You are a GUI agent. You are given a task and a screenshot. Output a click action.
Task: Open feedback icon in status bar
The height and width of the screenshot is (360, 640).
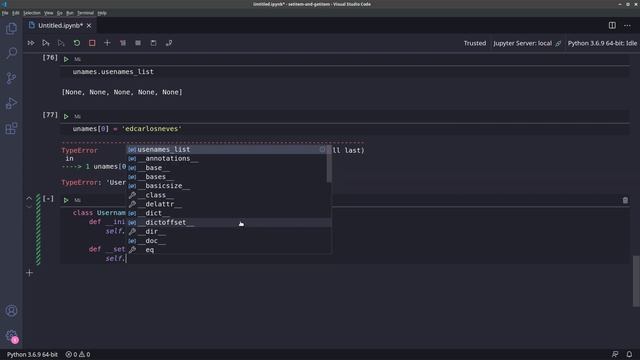[615, 354]
